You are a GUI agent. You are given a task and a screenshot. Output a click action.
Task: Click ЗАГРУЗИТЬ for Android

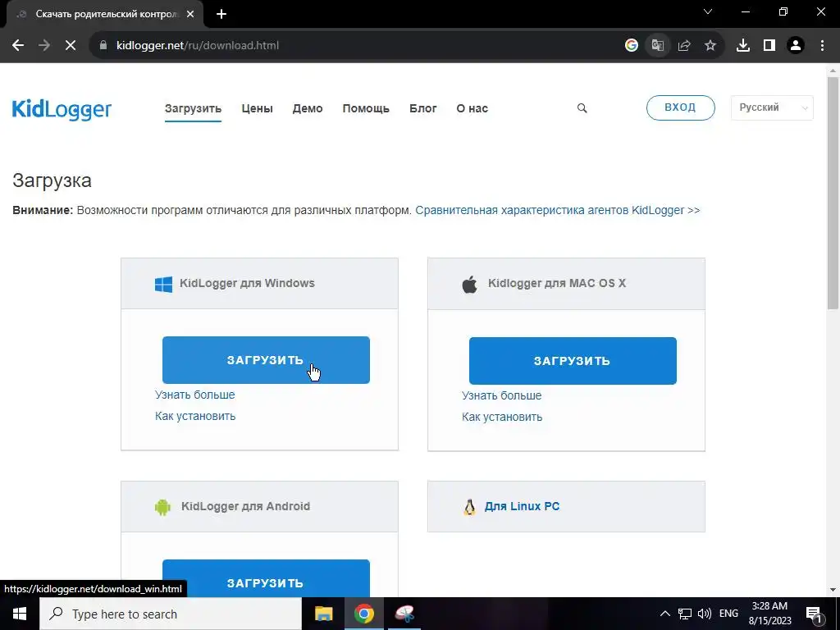(266, 578)
